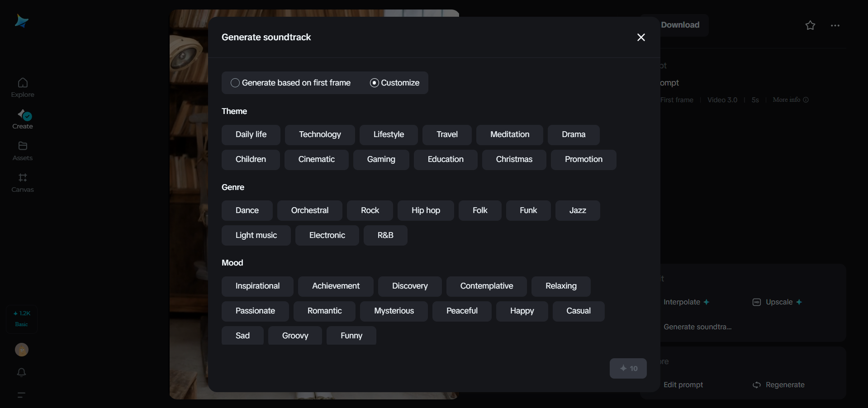Open Explore from the left sidebar
The height and width of the screenshot is (408, 868).
tap(22, 87)
